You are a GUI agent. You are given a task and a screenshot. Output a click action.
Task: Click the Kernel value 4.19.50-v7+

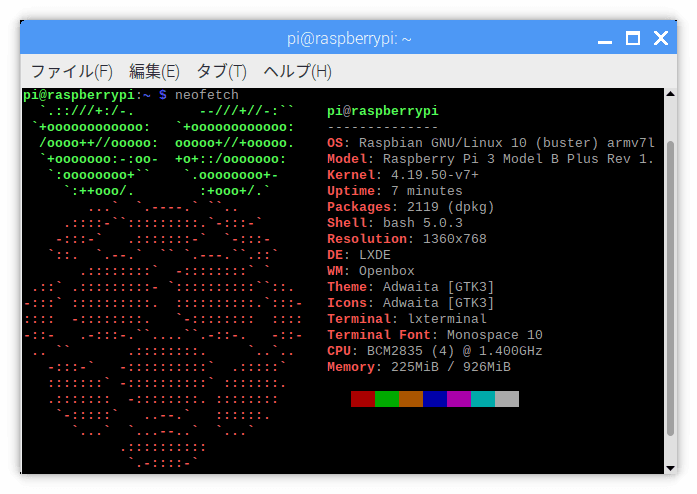[435, 175]
